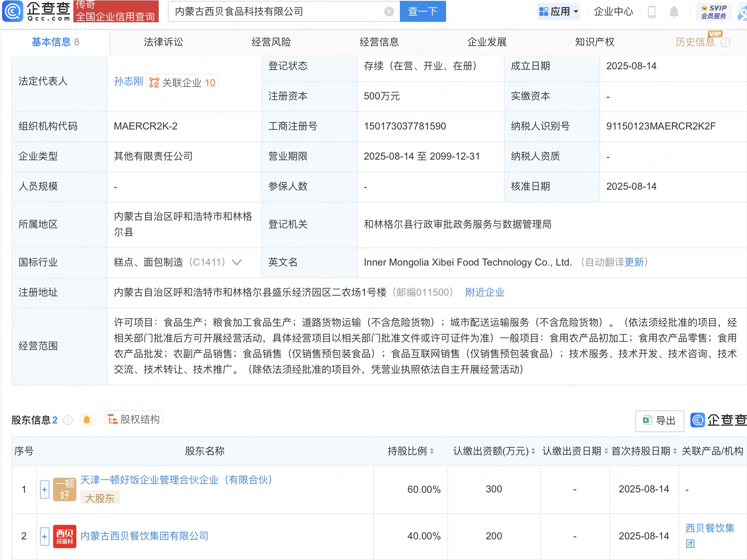This screenshot has height=560, width=747.
Task: Open the 企业发展 tab
Action: pos(487,42)
